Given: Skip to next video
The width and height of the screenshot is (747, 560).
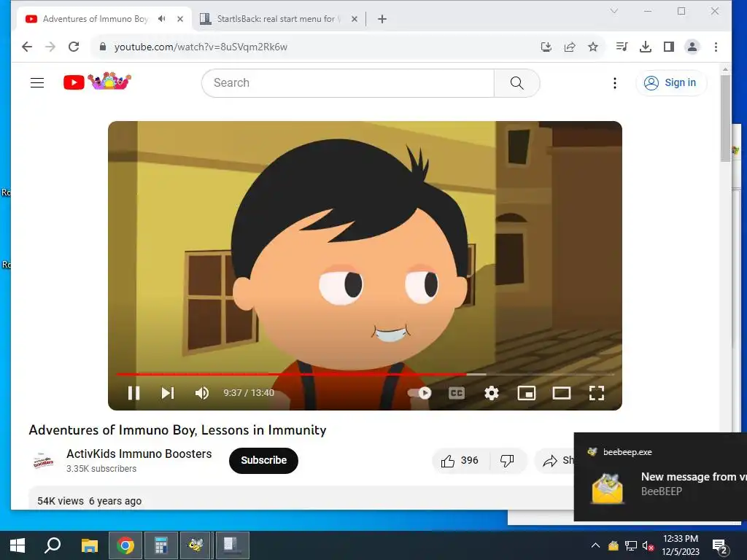Looking at the screenshot, I should pyautogui.click(x=168, y=393).
